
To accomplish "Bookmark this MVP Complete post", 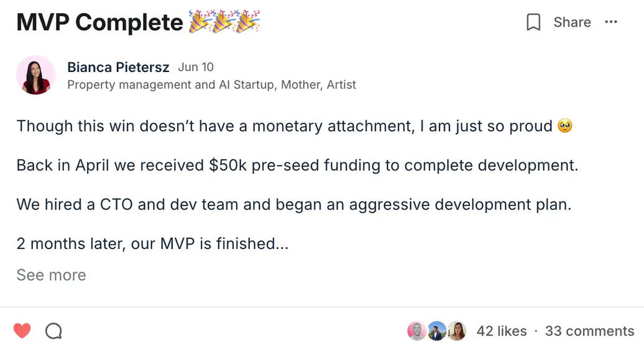I will [x=533, y=22].
